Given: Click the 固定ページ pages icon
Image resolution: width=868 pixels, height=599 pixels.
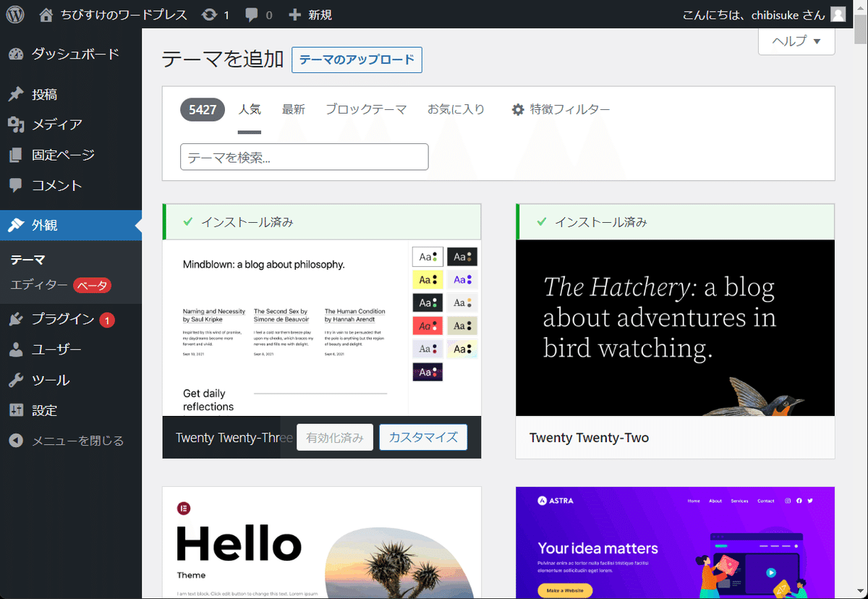Looking at the screenshot, I should 16,155.
